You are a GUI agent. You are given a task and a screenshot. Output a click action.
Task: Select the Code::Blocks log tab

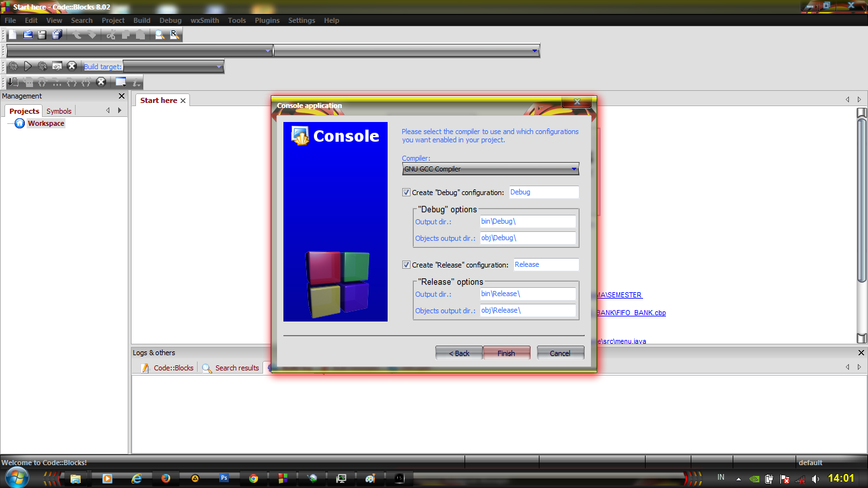tap(168, 368)
